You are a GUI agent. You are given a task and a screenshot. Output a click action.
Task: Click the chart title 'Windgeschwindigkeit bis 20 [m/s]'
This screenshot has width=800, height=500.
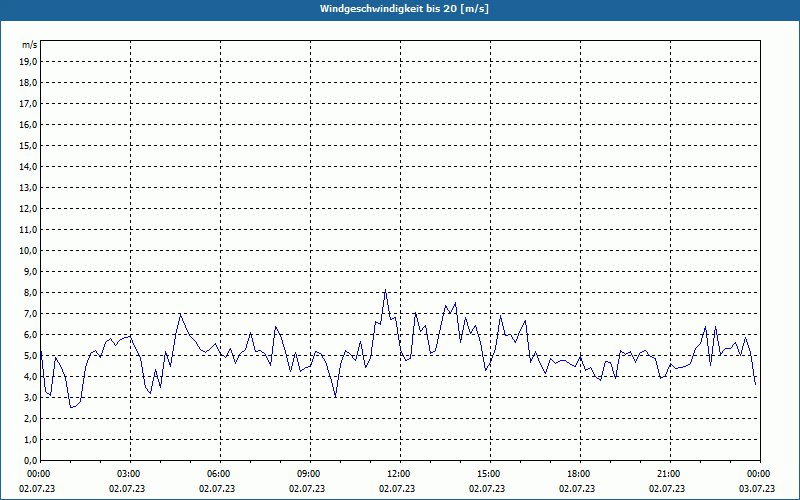404,9
